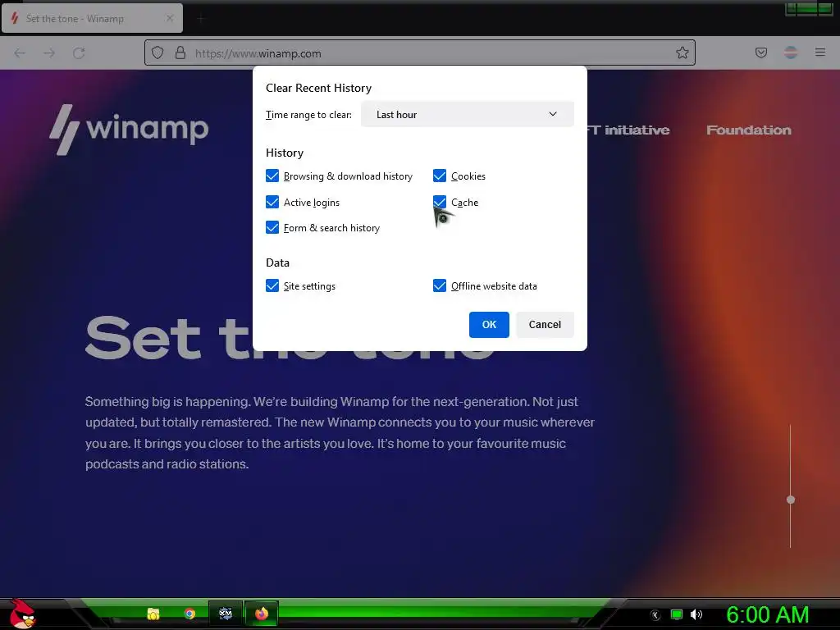Click the Winamp logo on the page
The image size is (840, 630).
coord(129,130)
